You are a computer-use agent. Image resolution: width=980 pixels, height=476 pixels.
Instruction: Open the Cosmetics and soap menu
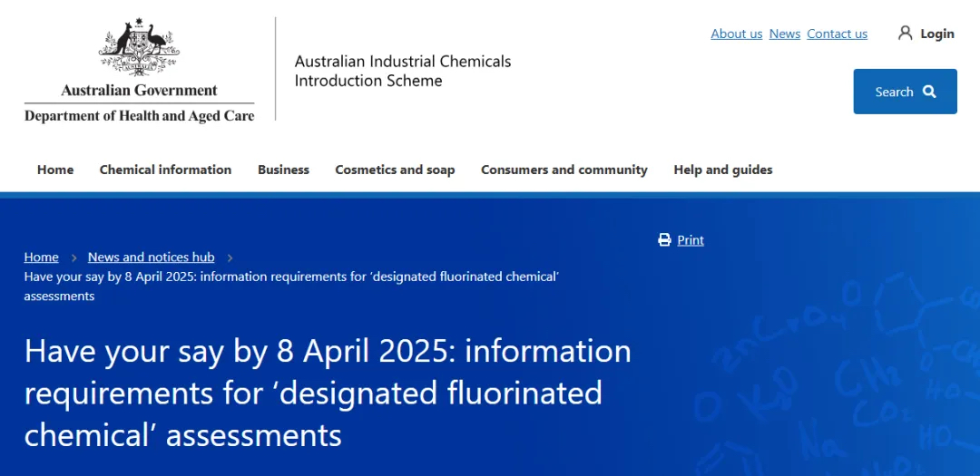coord(395,170)
